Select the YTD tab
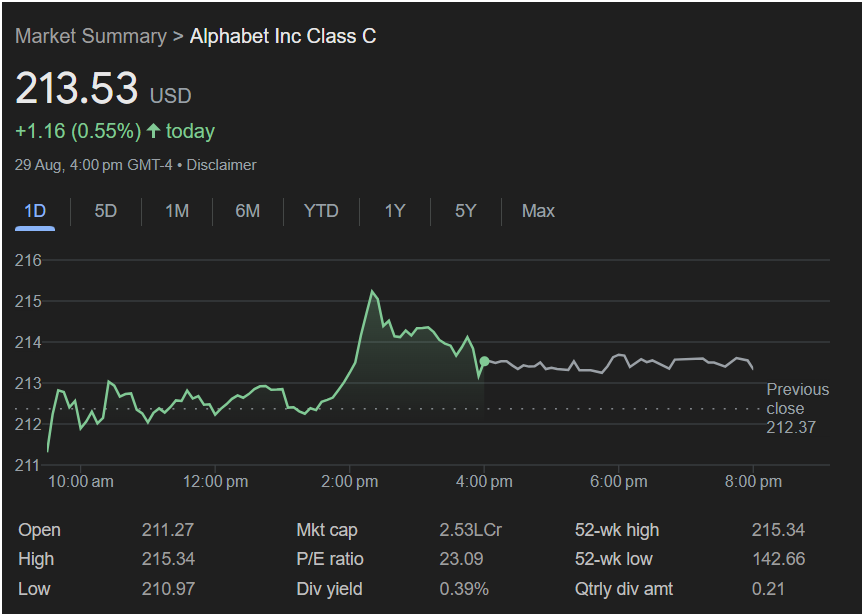Screen dimensions: 864x616 (321, 211)
